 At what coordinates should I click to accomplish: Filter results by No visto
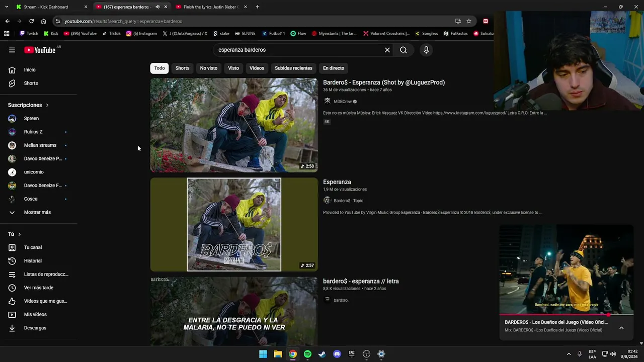coord(209,68)
